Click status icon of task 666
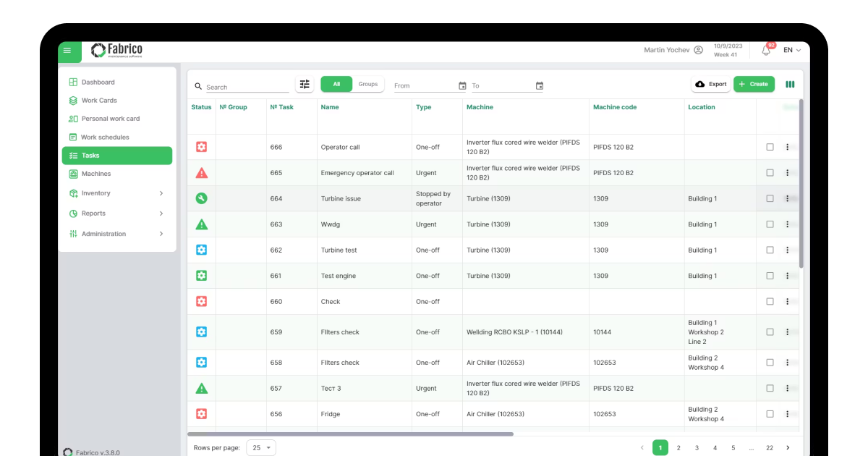868x456 pixels. click(202, 147)
